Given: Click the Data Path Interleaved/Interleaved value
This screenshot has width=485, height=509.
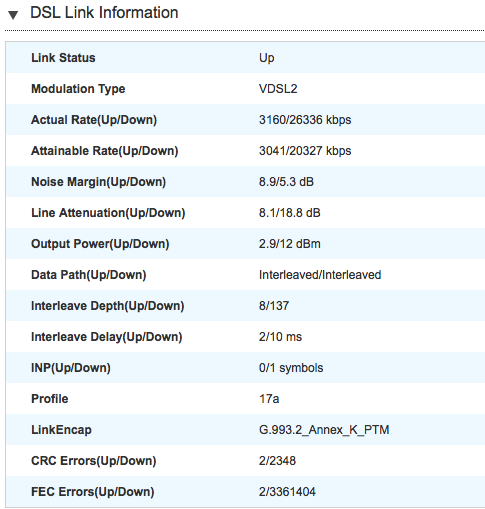Looking at the screenshot, I should (320, 275).
